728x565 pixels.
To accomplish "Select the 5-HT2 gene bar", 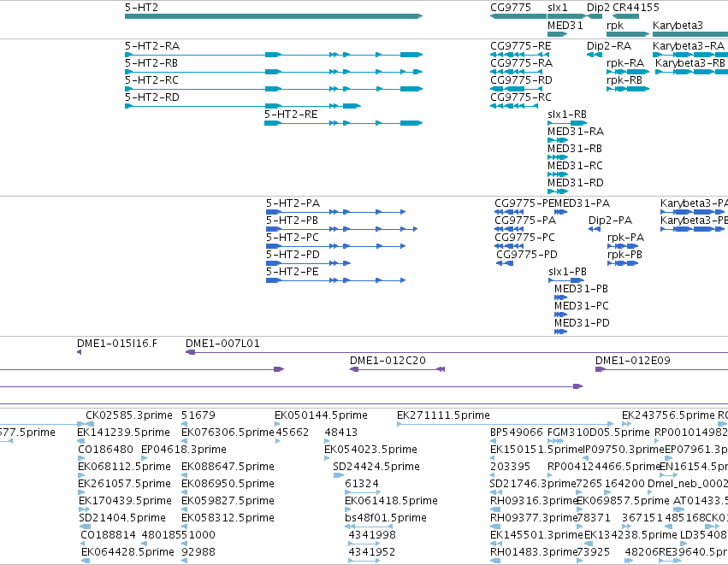I will click(274, 16).
